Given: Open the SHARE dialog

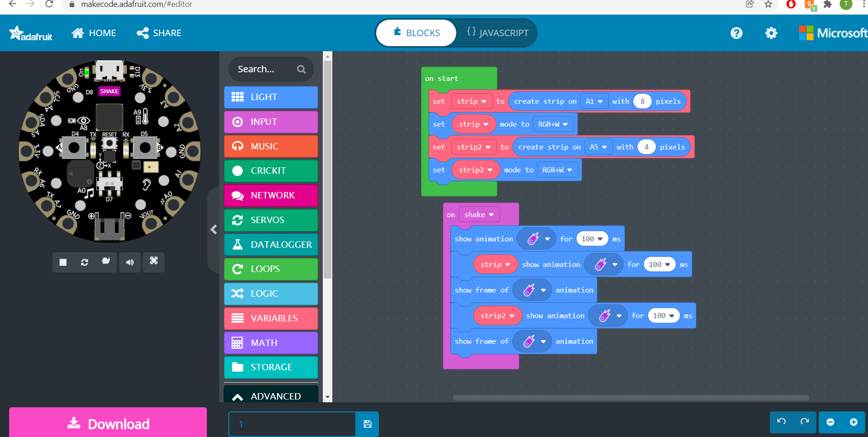Looking at the screenshot, I should tap(158, 32).
